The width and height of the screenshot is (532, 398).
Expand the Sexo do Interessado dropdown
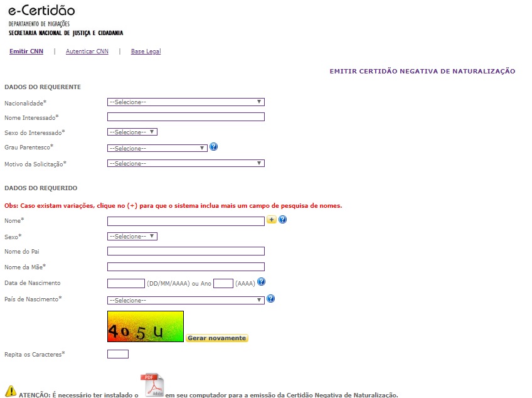132,132
